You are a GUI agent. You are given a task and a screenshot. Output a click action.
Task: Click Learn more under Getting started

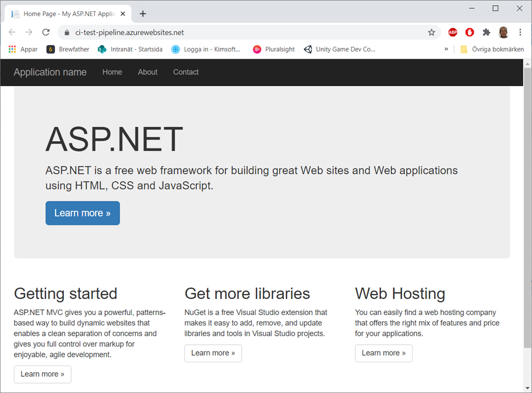point(43,374)
